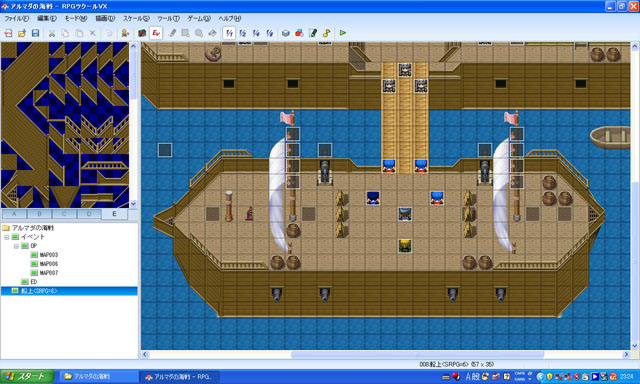Select the ED map entry

[29, 282]
